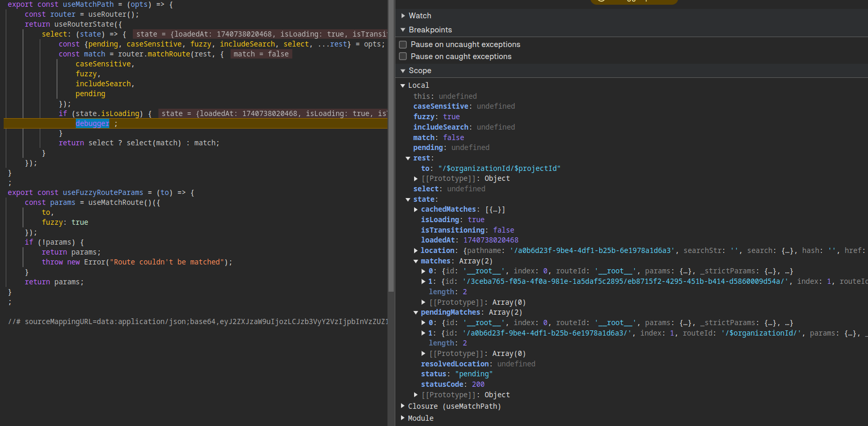Click the match: false scope variable
This screenshot has height=426, width=868.
(439, 138)
